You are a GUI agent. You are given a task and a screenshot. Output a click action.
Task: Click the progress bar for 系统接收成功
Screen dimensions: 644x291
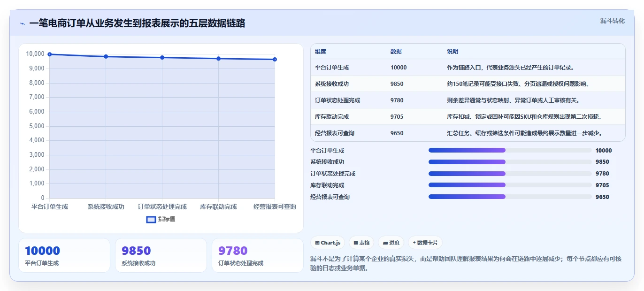[510, 162]
